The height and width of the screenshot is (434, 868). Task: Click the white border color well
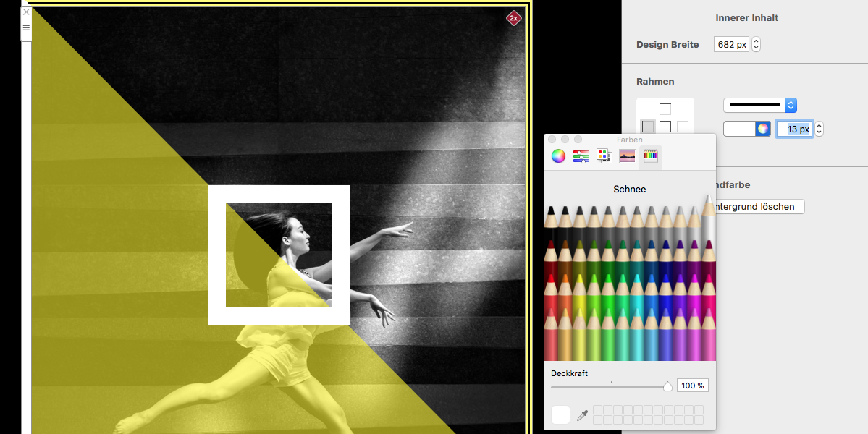(740, 129)
